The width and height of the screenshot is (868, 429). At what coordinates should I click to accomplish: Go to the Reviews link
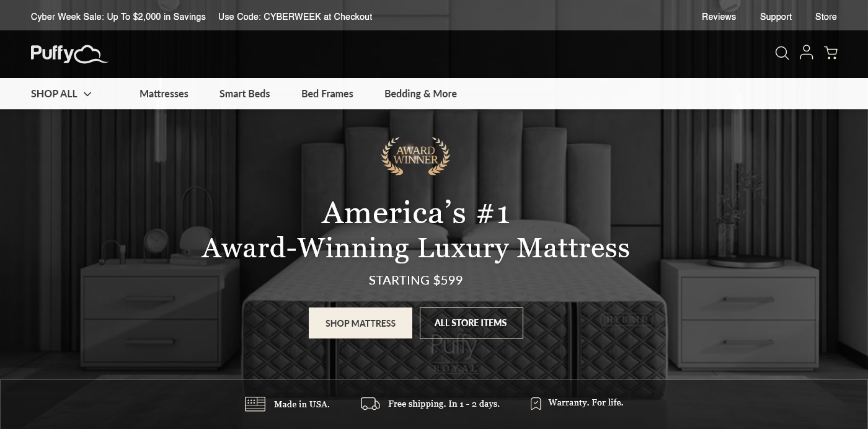click(x=719, y=17)
